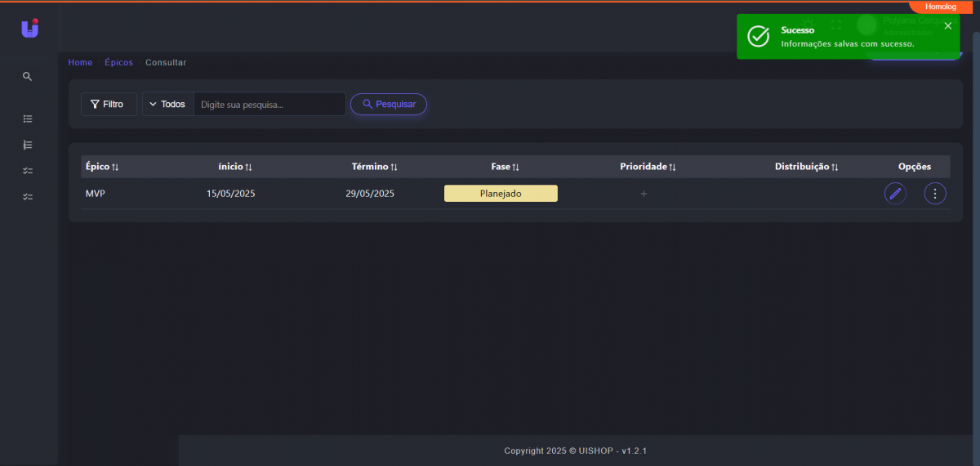Sort by the Prioridade column header
The width and height of the screenshot is (980, 466).
[x=648, y=167]
